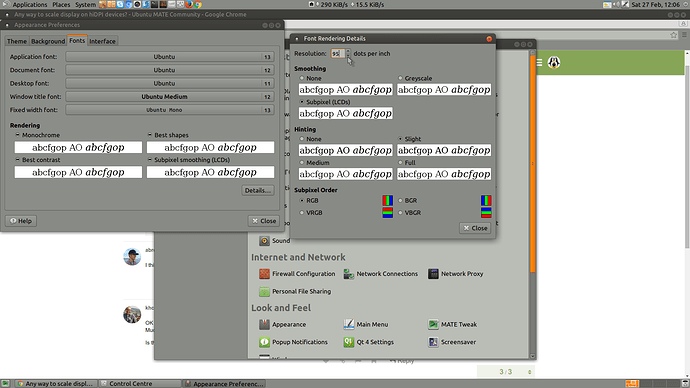Click the show desktop icon in bottom panel
The image size is (690, 388).
5,384
